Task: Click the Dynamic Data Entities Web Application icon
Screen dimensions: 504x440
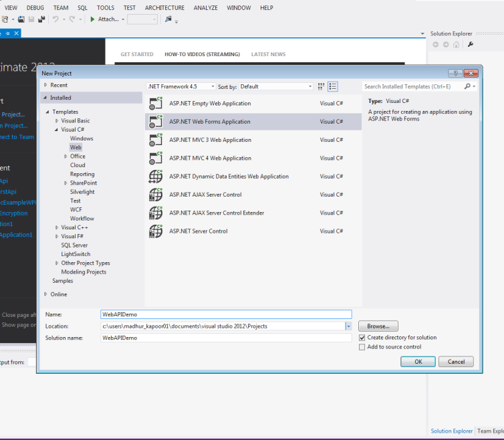Action: coord(156,177)
